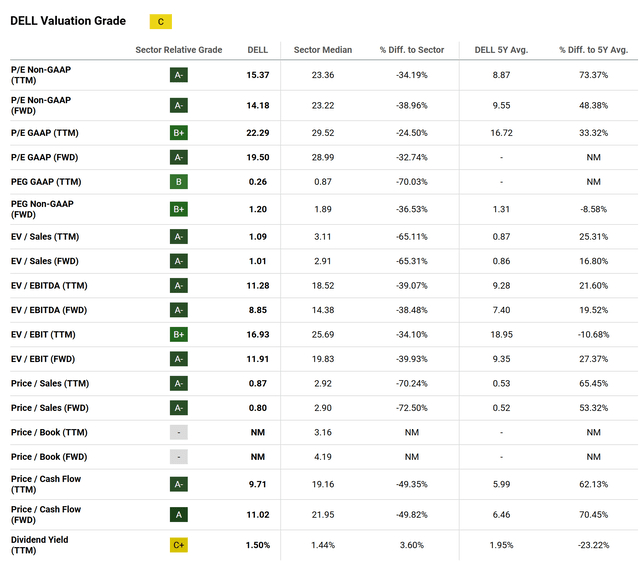Select the A grade badge for Price / Cash Flow (FWD)
This screenshot has height=562, width=640.
click(x=179, y=515)
